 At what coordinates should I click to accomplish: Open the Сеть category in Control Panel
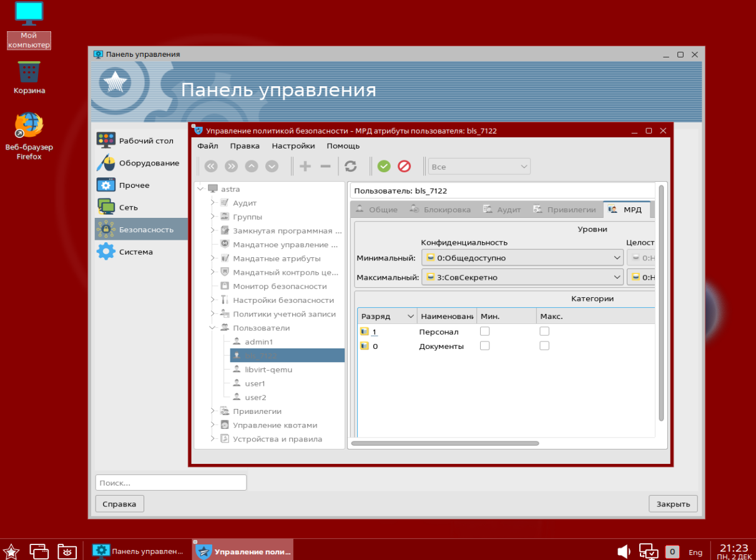click(141, 207)
